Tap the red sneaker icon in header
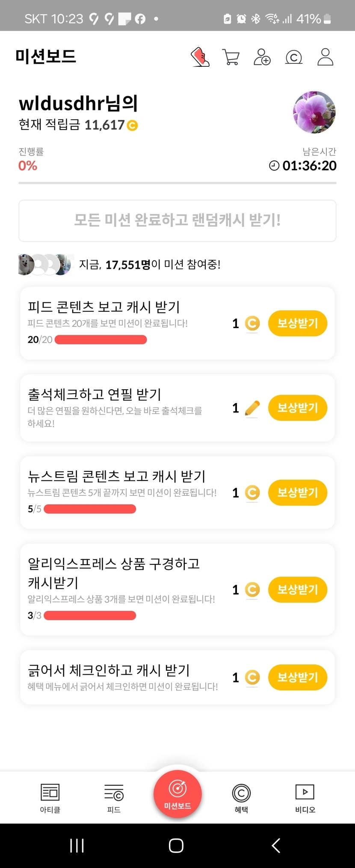 pyautogui.click(x=200, y=57)
